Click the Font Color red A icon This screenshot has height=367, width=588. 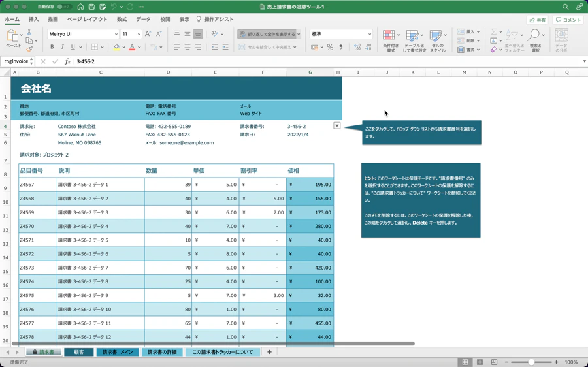click(132, 47)
